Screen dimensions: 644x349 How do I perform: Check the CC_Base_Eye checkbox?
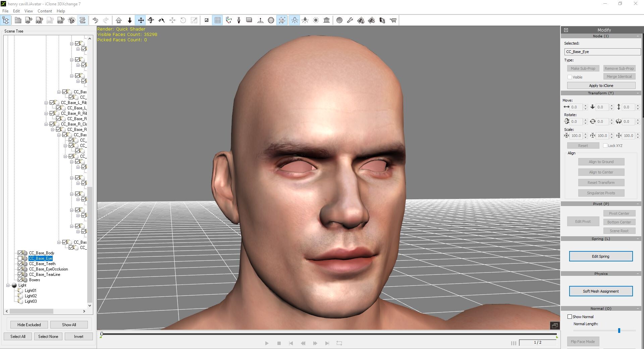pos(20,258)
